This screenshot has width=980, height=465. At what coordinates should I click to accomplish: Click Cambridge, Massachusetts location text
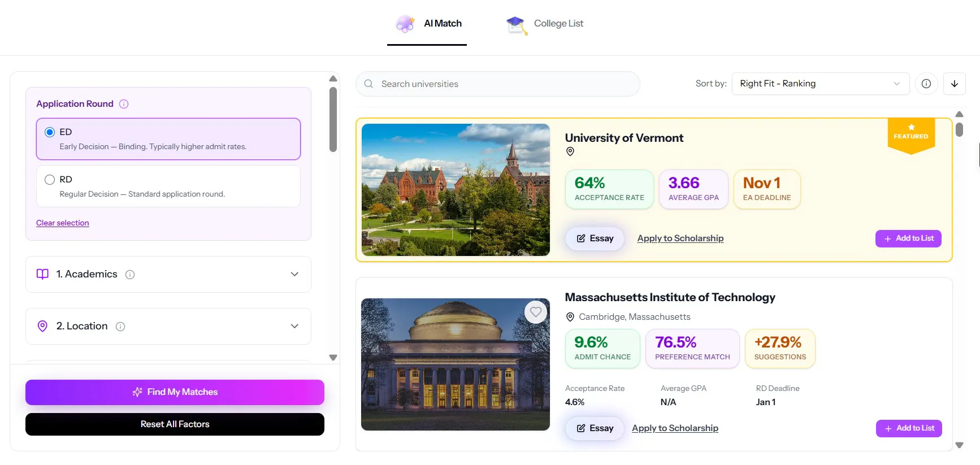635,317
